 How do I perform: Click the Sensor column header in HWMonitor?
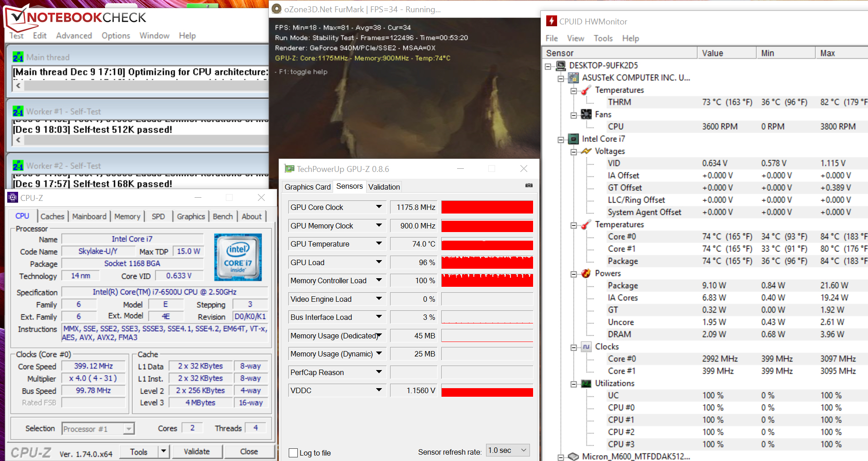(x=620, y=53)
